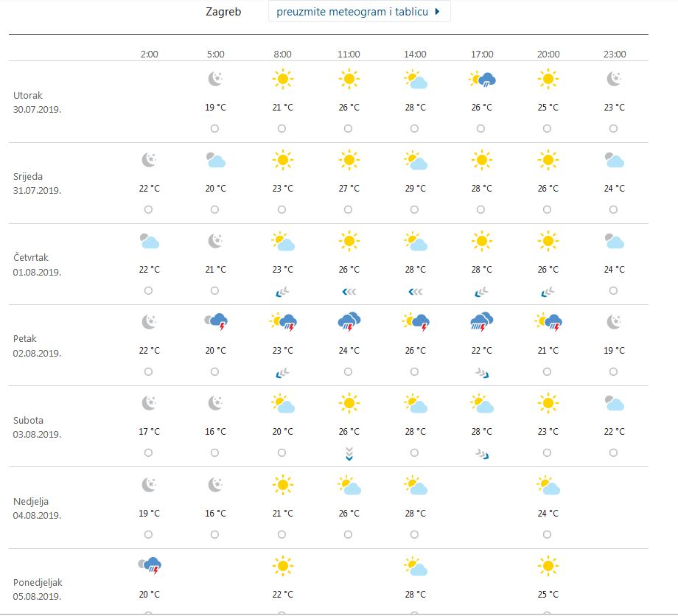Screen dimensions: 678x616
Task: Click the 14:00 column header
Action: pos(415,54)
